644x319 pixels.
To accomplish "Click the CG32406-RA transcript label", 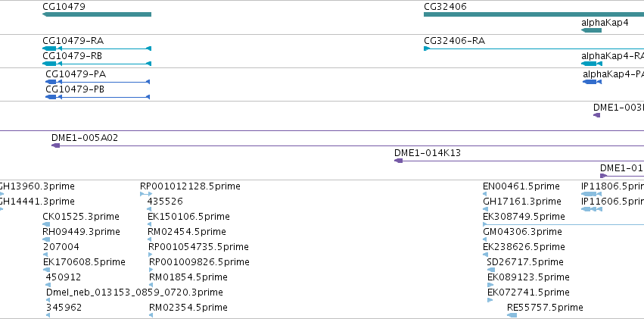I will coord(454,41).
